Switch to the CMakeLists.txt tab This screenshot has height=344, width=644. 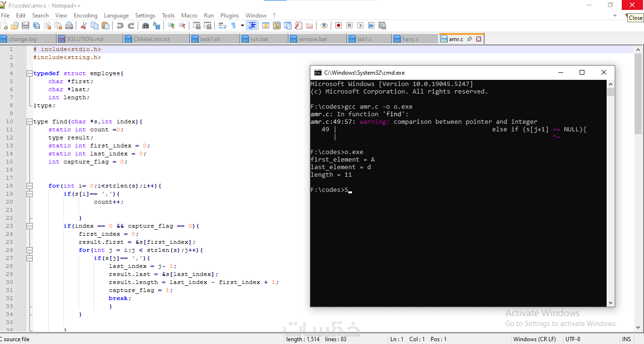coord(157,39)
